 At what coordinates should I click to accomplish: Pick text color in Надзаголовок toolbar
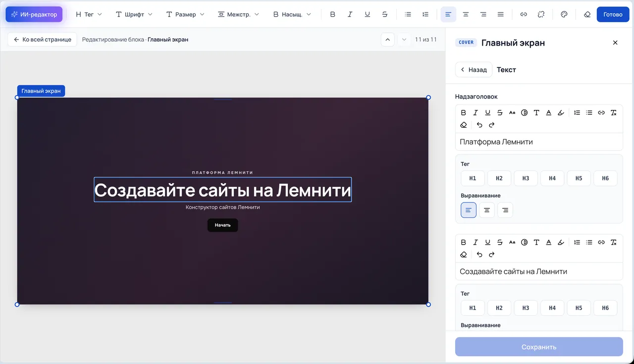[x=549, y=113]
